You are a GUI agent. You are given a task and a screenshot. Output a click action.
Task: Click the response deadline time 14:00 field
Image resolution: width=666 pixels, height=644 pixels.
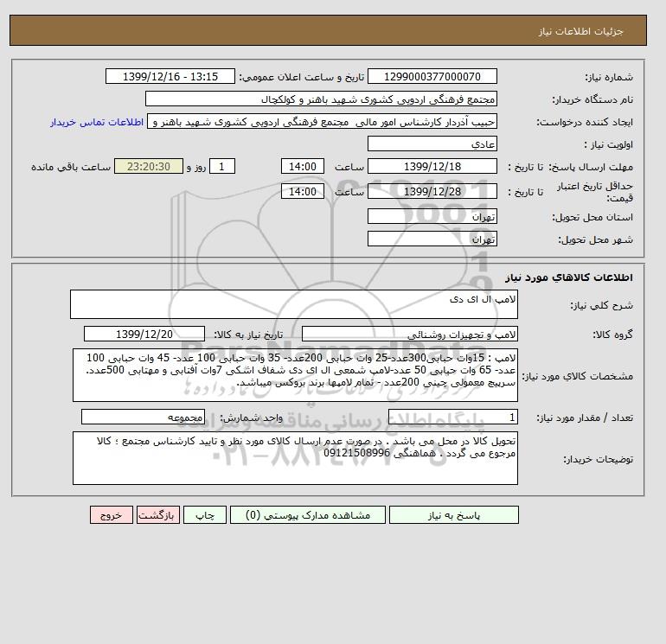coord(303,167)
